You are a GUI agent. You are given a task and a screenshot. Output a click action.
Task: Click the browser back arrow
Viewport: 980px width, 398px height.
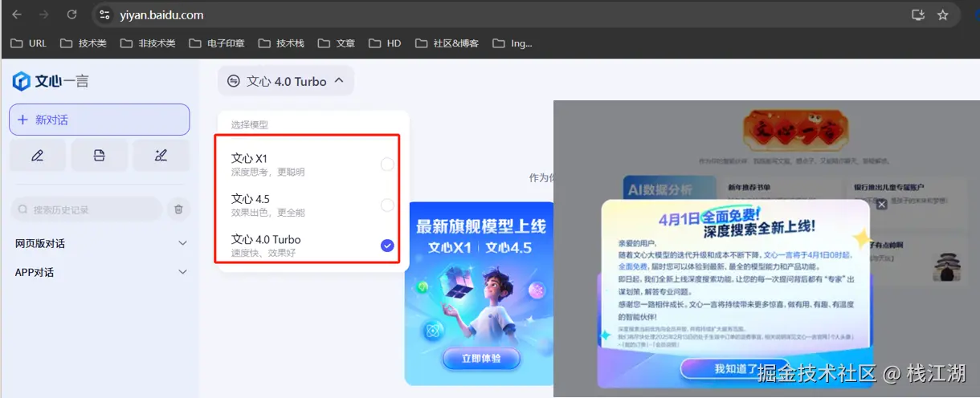coord(17,14)
